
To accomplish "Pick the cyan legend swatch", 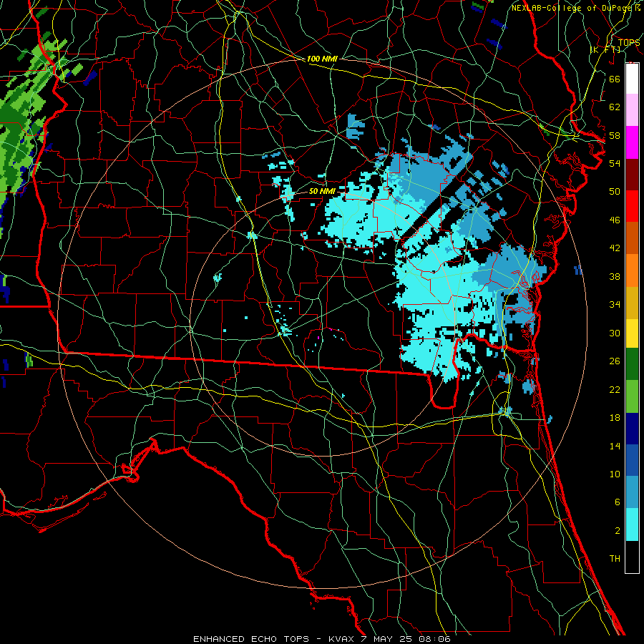I will (x=632, y=525).
